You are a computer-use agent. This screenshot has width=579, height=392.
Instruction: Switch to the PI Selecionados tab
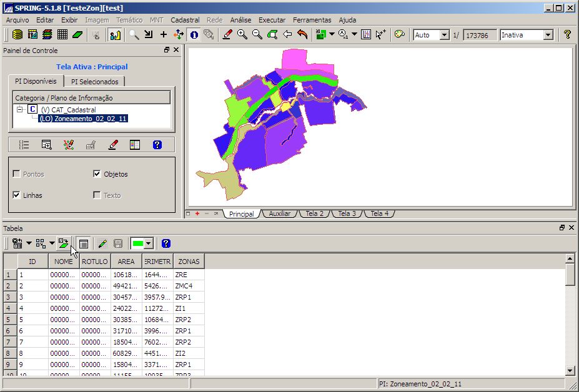(94, 81)
